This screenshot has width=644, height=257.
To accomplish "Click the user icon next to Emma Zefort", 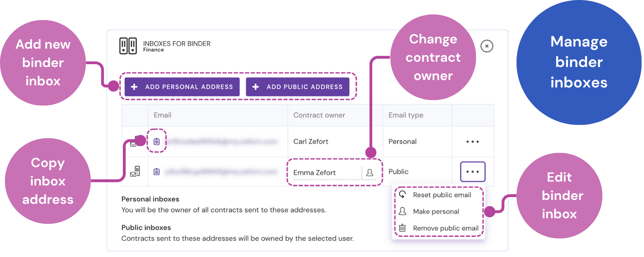I will [370, 172].
